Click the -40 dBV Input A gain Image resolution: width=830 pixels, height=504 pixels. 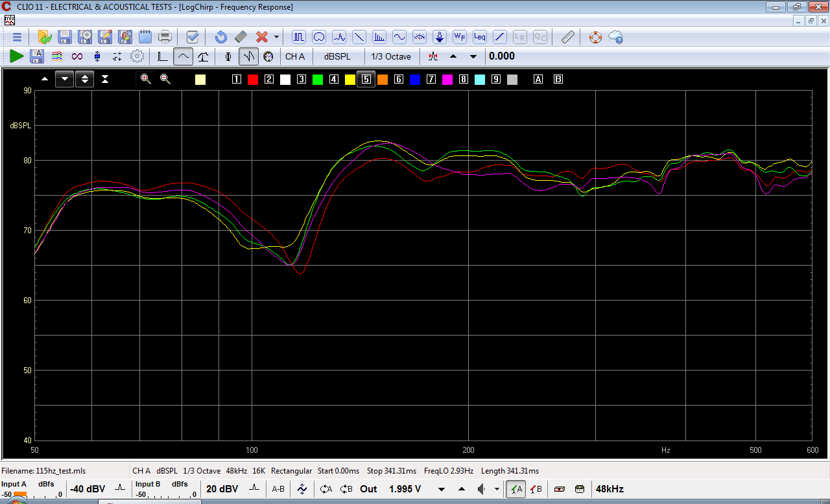[88, 489]
